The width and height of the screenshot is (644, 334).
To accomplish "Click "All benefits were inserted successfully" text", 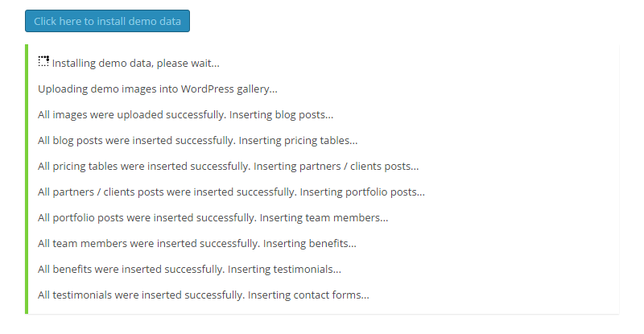I will (x=131, y=269).
